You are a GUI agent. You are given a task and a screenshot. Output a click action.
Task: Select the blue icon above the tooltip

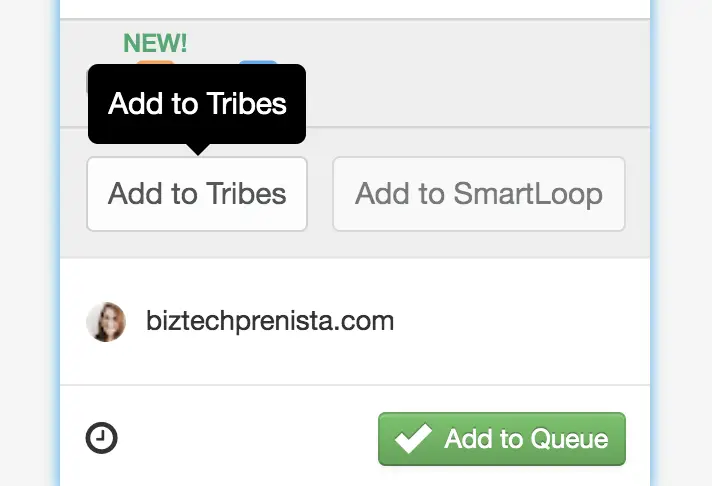[x=258, y=62]
